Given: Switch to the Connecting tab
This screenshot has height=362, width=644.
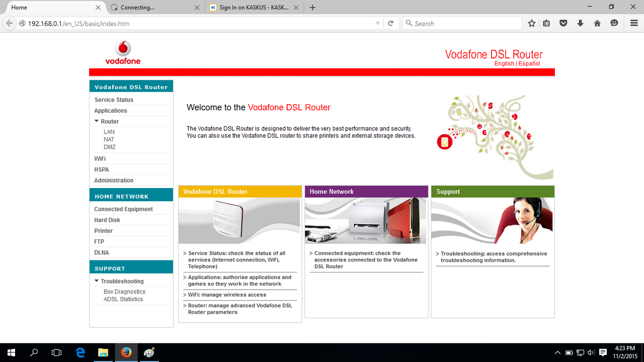Looking at the screenshot, I should (155, 8).
